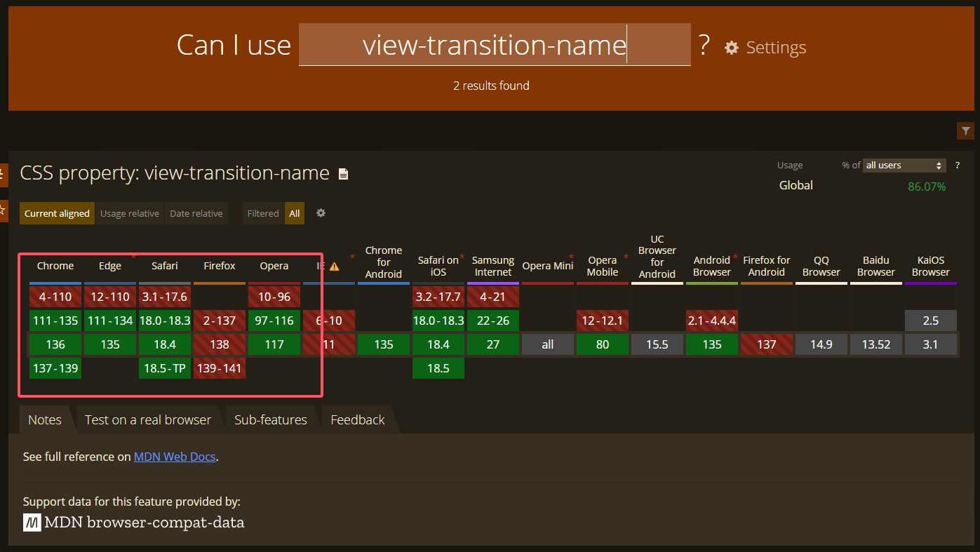
Task: Click Chrome 137-139 future versions cell
Action: click(55, 368)
